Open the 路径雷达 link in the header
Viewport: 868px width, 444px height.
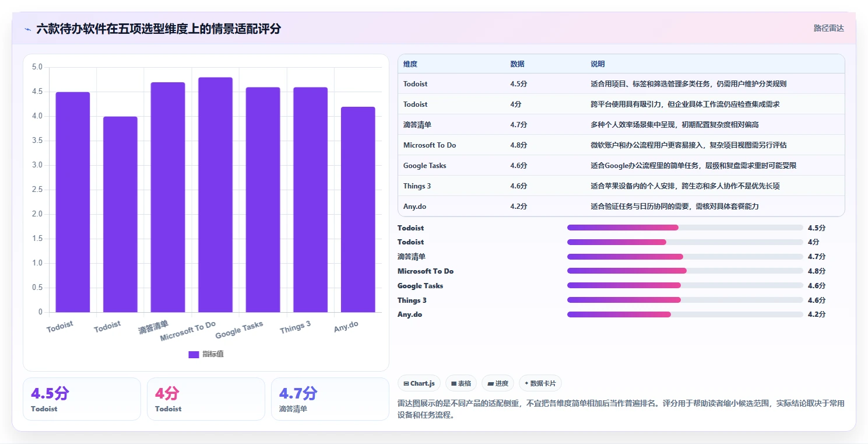pos(828,28)
